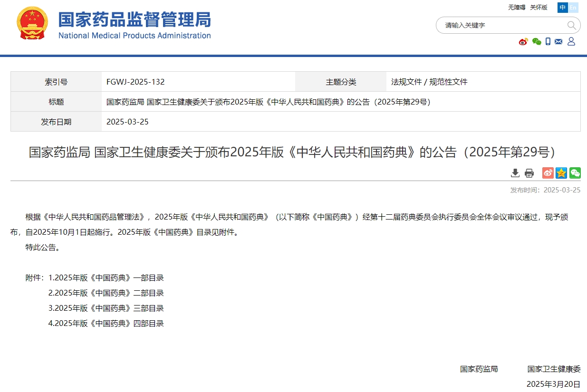587x392 pixels.
Task: Click the 索引号 label cell
Action: pos(56,82)
